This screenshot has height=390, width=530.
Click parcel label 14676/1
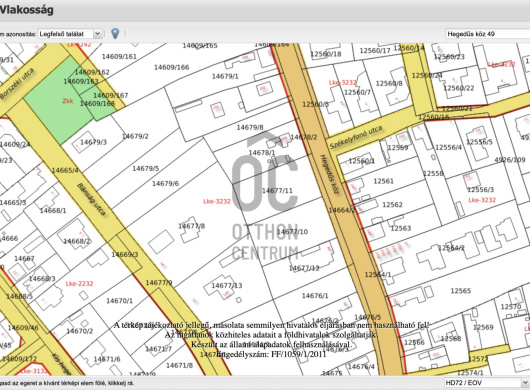pyautogui.click(x=315, y=296)
